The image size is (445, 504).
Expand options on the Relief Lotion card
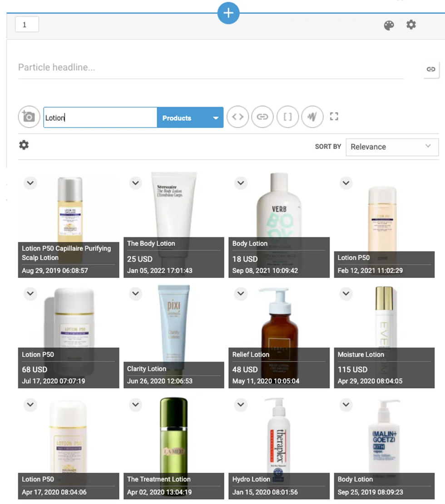[x=241, y=294]
